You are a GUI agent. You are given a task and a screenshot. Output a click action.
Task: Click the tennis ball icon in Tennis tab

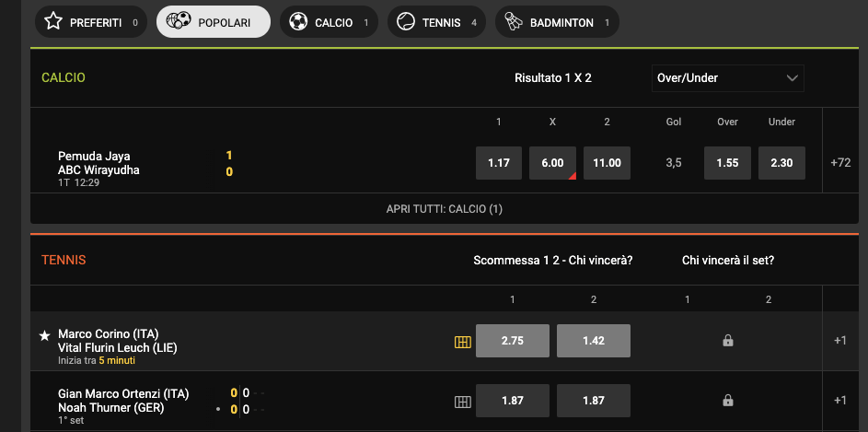(406, 22)
